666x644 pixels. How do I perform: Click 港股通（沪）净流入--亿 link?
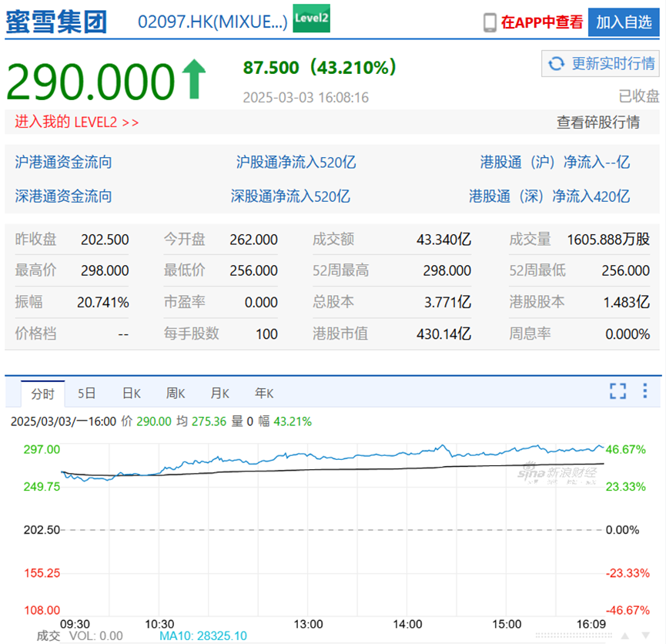click(x=554, y=162)
